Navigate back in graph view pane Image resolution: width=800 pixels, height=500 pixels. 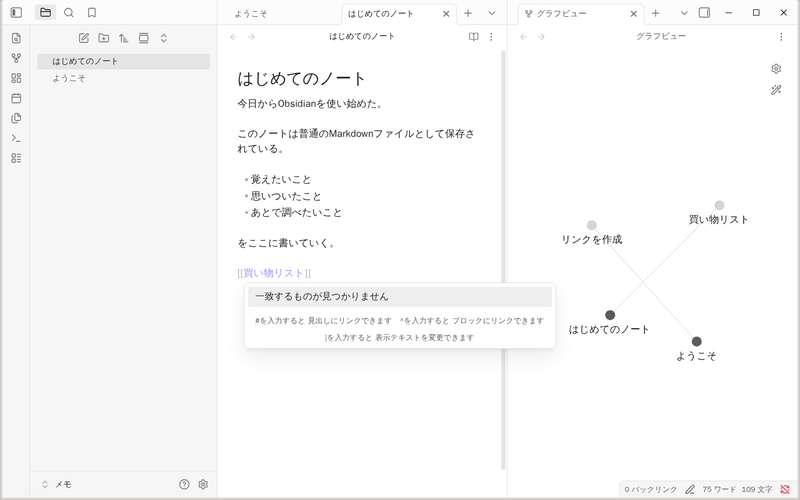pos(523,37)
